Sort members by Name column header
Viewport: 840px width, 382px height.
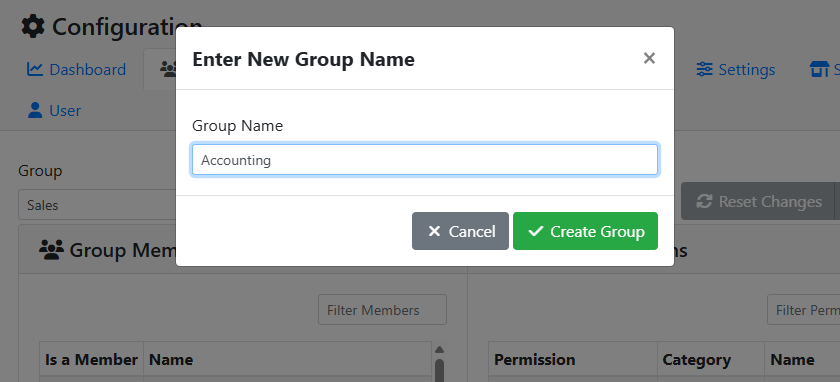pos(287,359)
